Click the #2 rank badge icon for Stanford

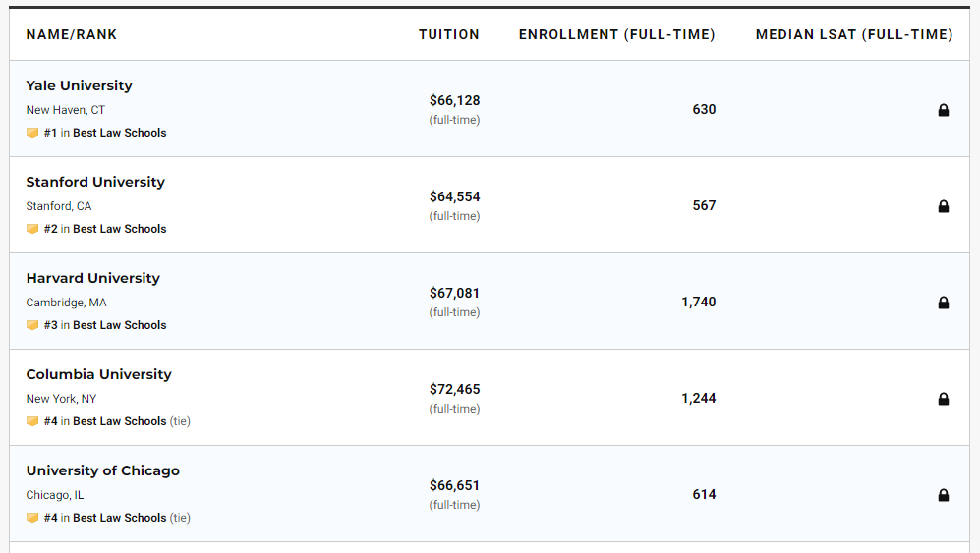(32, 229)
